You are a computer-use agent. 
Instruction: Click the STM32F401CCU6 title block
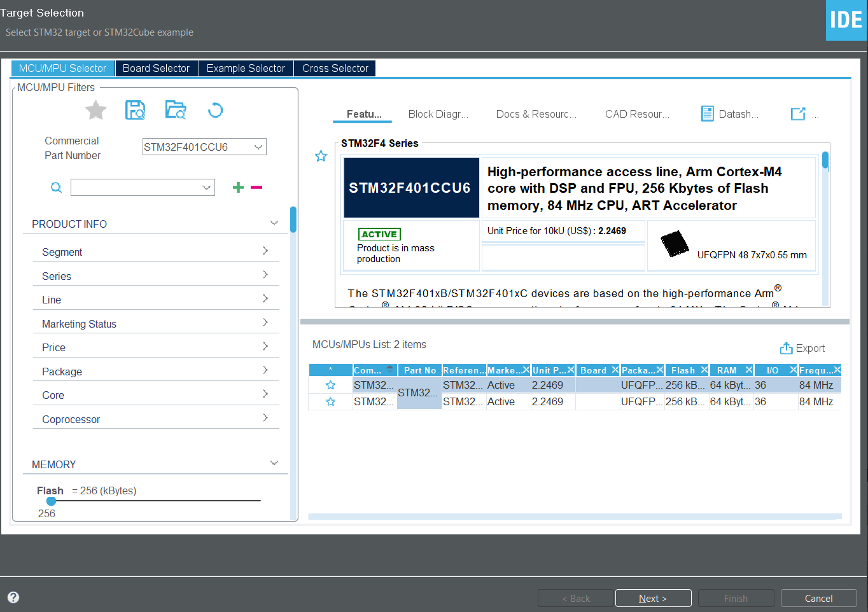point(412,188)
